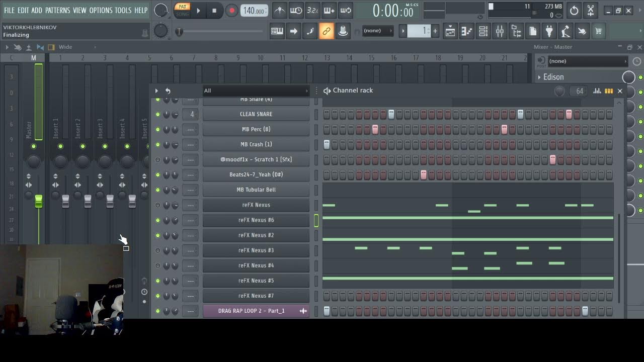Select the DRAG RAP LOOP 2 - Part_1 channel
The width and height of the screenshot is (644, 362).
pos(256,311)
